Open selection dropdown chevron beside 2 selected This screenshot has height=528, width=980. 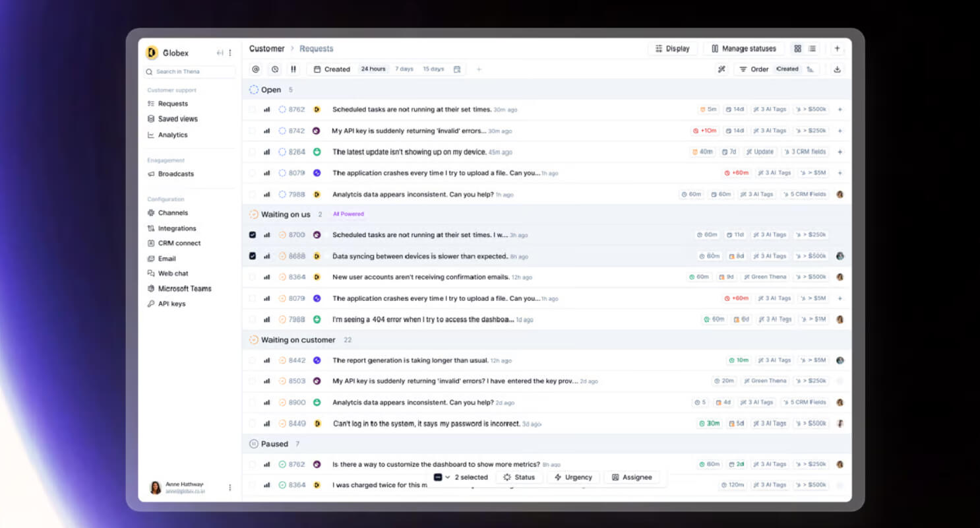coord(448,477)
